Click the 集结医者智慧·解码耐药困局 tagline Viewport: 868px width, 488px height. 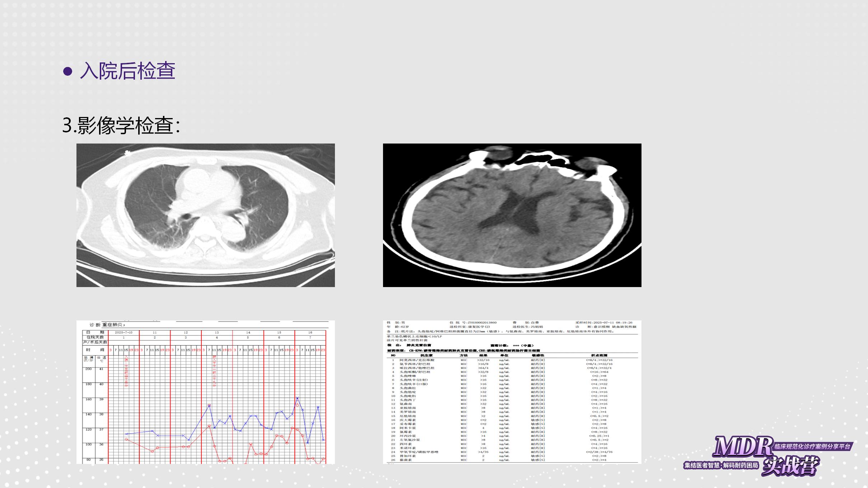click(x=721, y=465)
